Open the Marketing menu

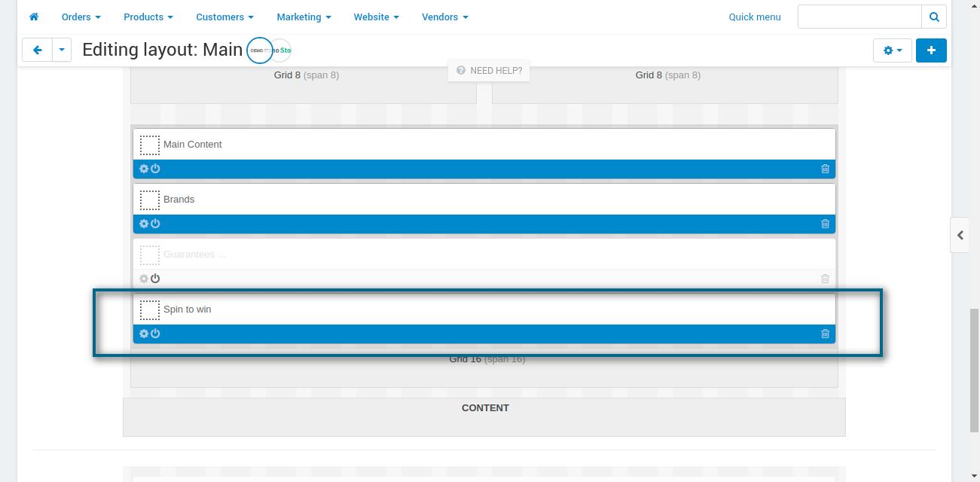point(299,17)
